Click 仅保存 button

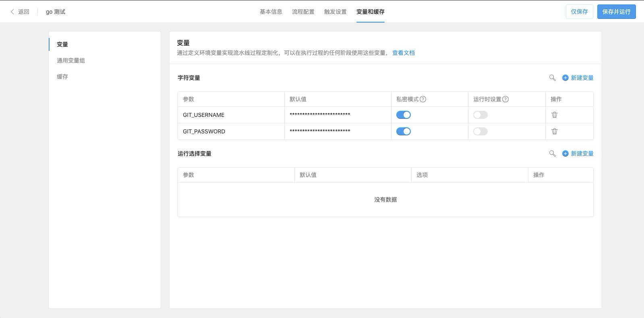click(580, 12)
